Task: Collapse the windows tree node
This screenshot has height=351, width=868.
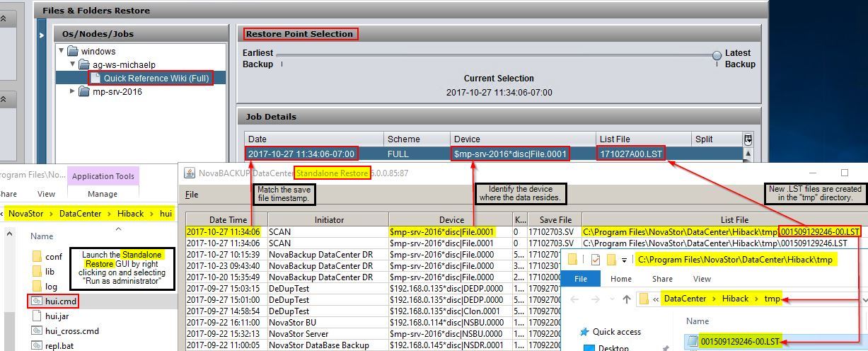Action: click(x=61, y=51)
